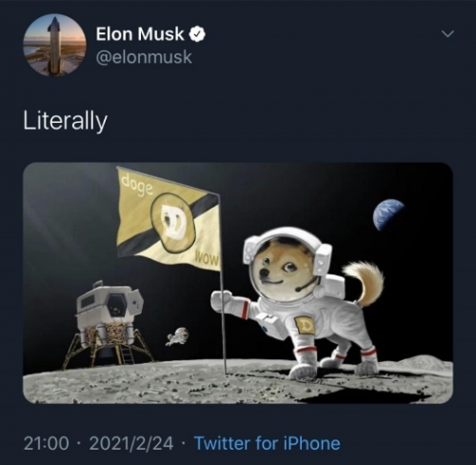Click the blue verified badge

tap(197, 34)
